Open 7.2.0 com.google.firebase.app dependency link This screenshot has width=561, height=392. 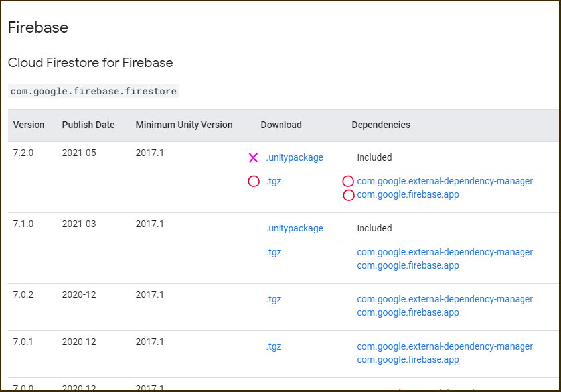408,194
